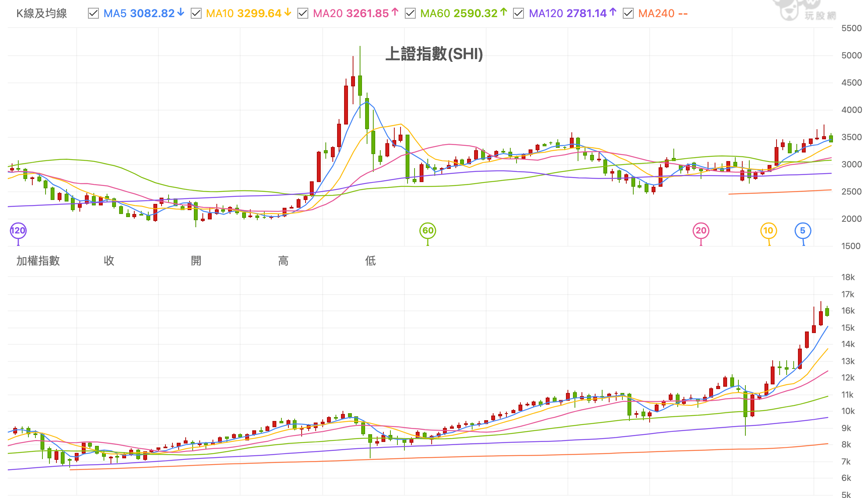Click the blue 5 moving-average marker

[803, 231]
